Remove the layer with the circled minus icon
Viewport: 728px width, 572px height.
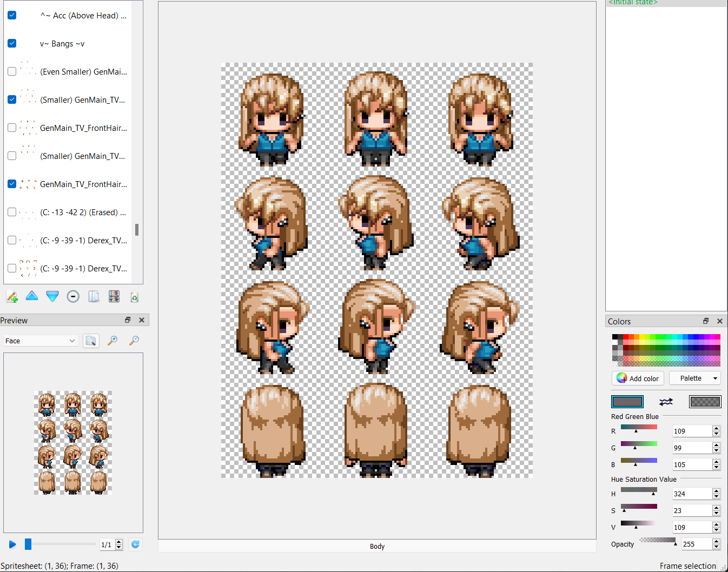73,296
